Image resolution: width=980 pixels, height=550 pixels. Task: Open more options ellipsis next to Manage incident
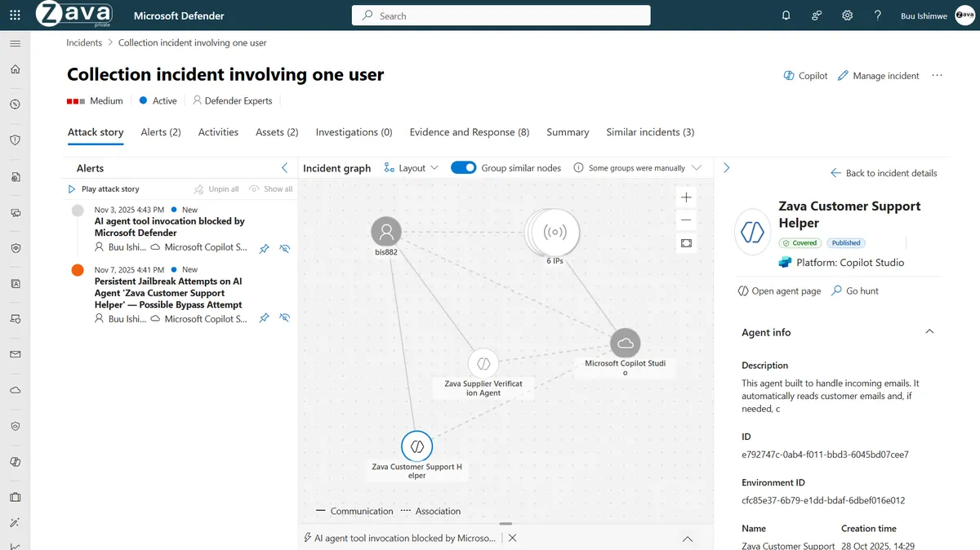[937, 76]
